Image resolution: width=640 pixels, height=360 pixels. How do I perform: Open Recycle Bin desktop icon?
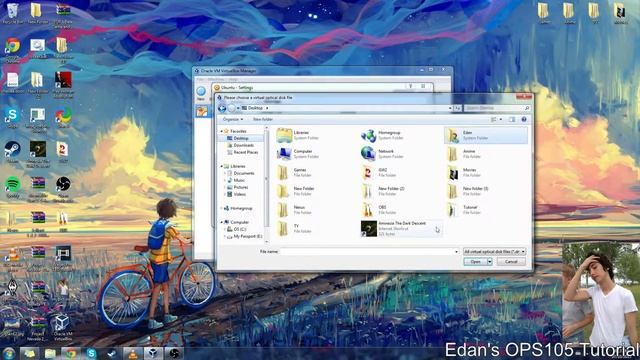pos(13,13)
